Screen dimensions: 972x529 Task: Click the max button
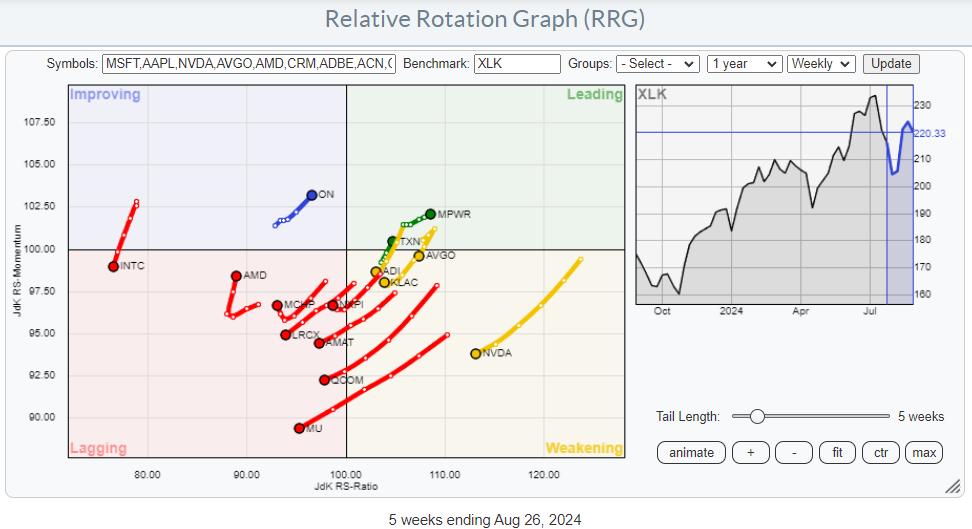[x=924, y=453]
